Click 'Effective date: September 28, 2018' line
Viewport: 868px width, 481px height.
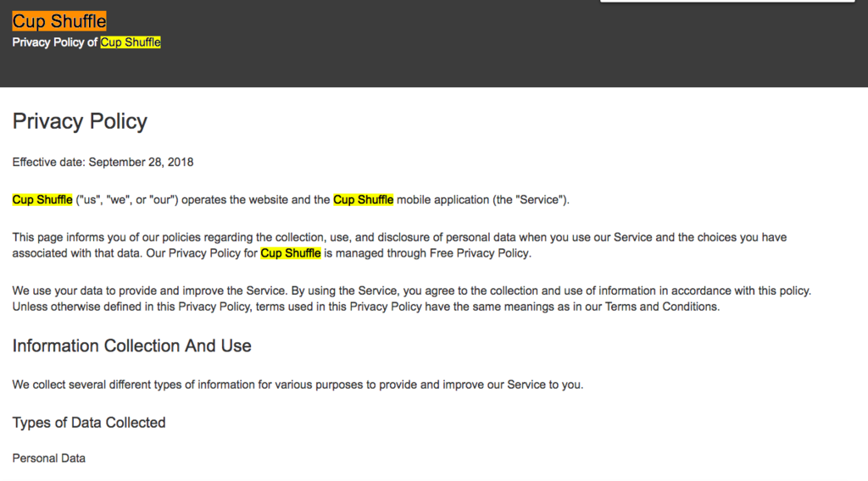[103, 162]
